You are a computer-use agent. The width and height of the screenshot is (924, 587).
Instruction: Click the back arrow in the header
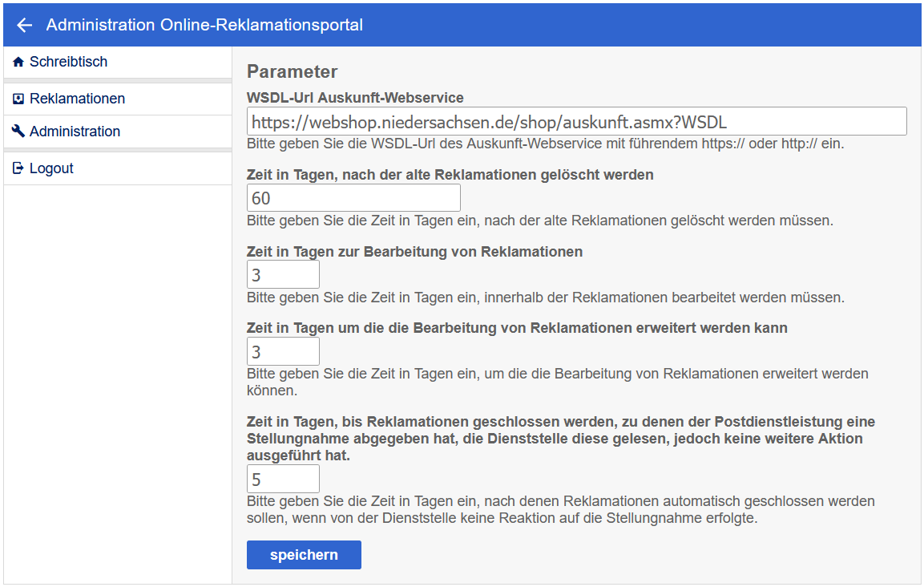24,26
